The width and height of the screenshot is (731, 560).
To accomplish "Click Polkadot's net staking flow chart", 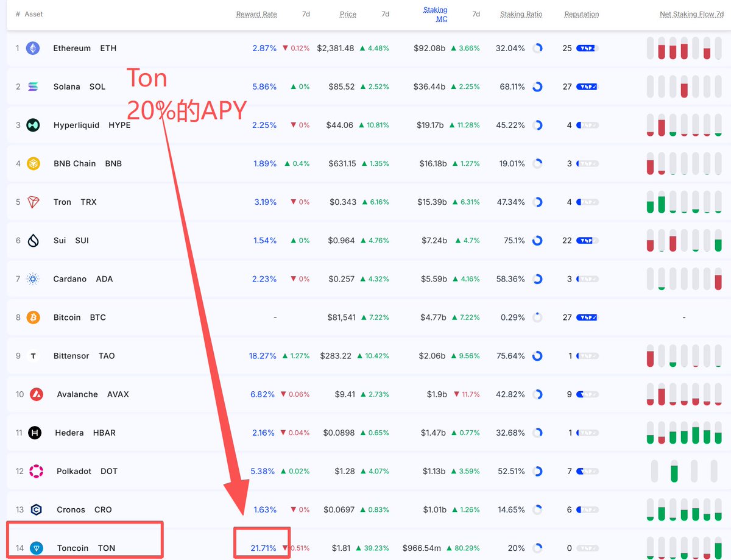I will [x=684, y=471].
